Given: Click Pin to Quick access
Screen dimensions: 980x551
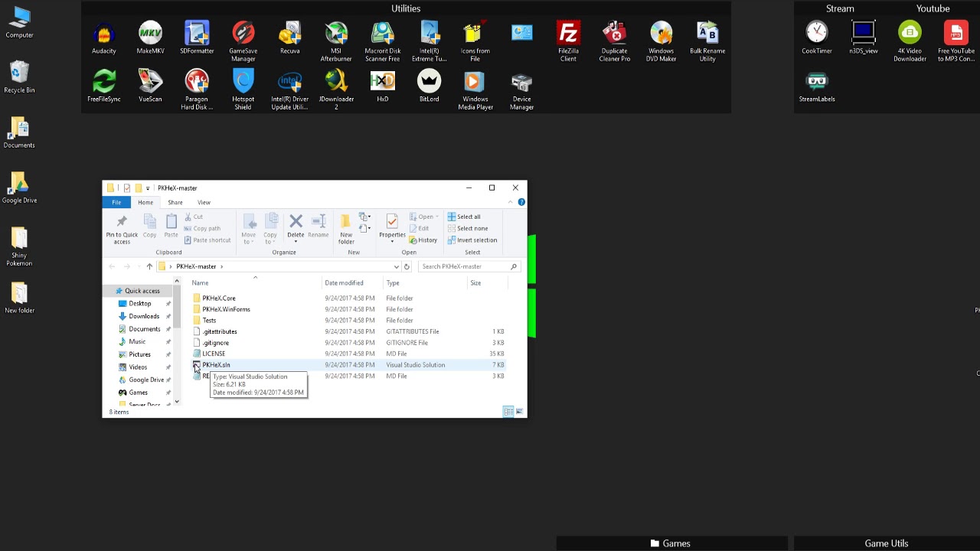Looking at the screenshot, I should tap(122, 229).
